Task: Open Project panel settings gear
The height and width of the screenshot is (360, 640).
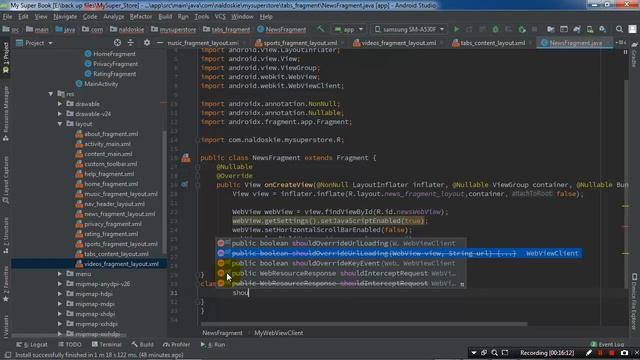Action: (147, 42)
